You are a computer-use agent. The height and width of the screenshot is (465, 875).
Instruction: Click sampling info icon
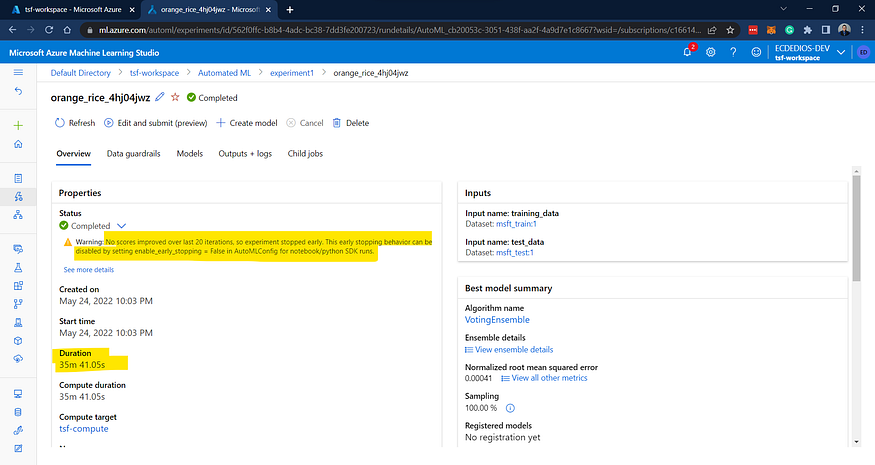click(x=510, y=408)
